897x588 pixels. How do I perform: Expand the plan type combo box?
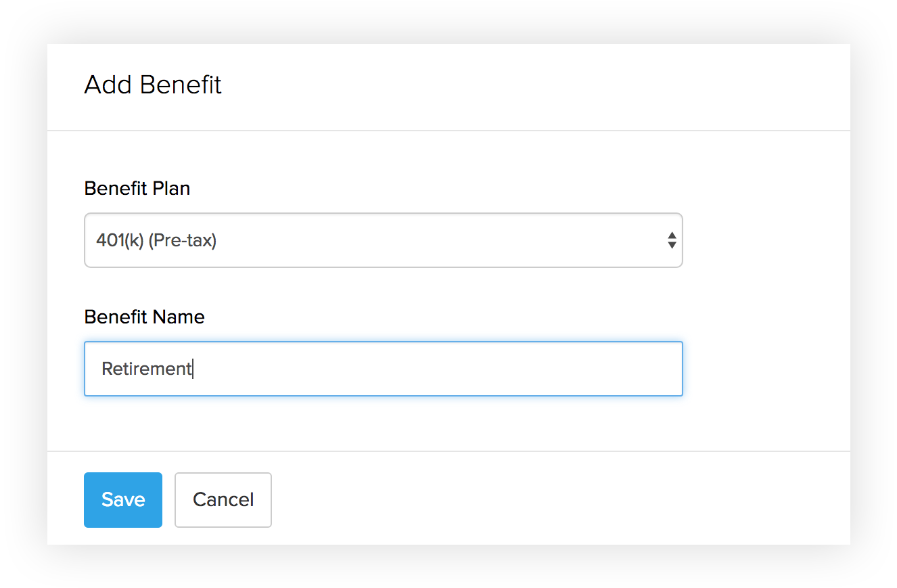(383, 240)
